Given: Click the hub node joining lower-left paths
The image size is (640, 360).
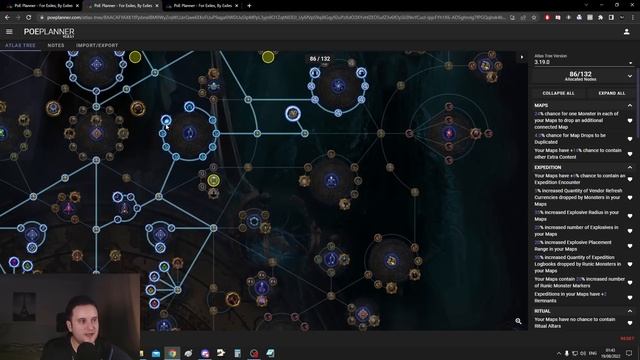Looking at the screenshot, I should (x=178, y=290).
